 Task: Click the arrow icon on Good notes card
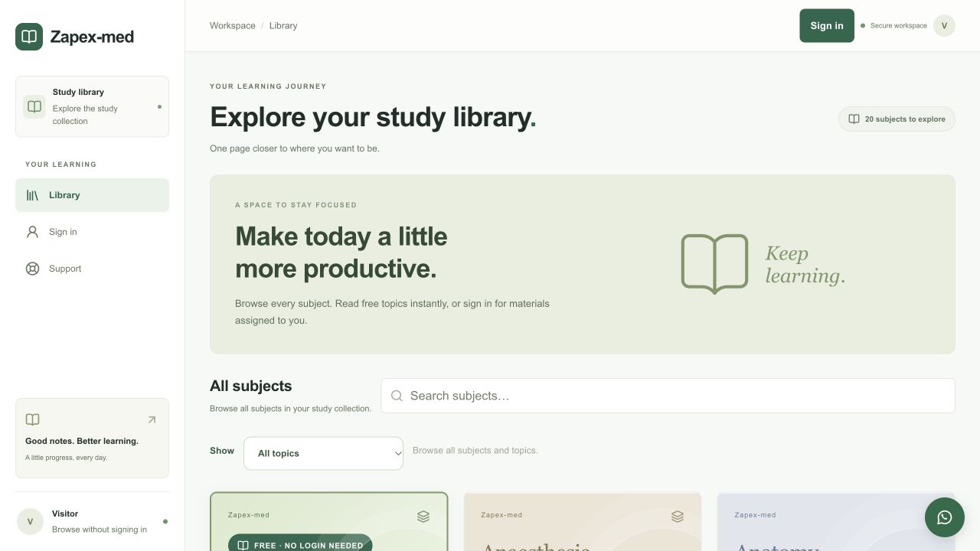(x=152, y=419)
